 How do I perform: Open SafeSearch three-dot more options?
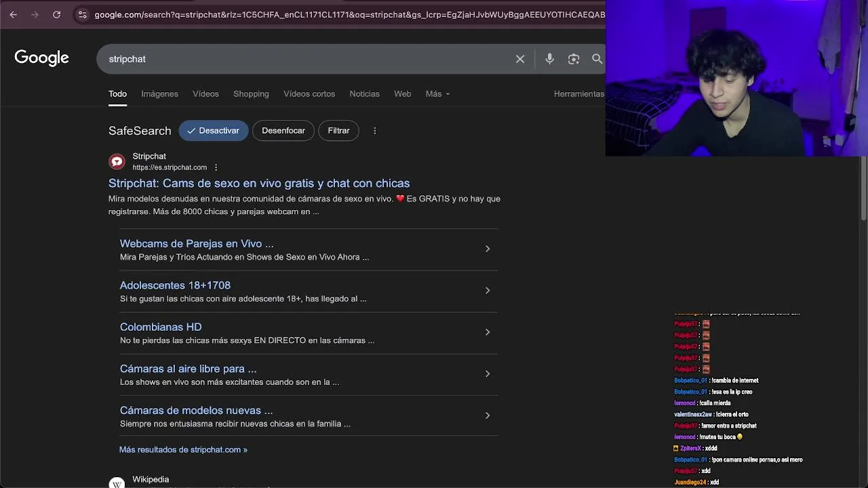point(374,130)
